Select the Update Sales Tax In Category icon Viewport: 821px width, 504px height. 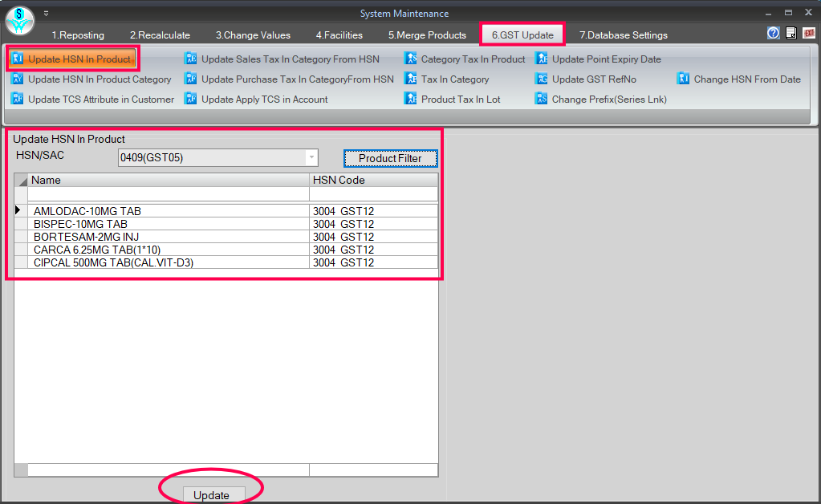coord(191,59)
